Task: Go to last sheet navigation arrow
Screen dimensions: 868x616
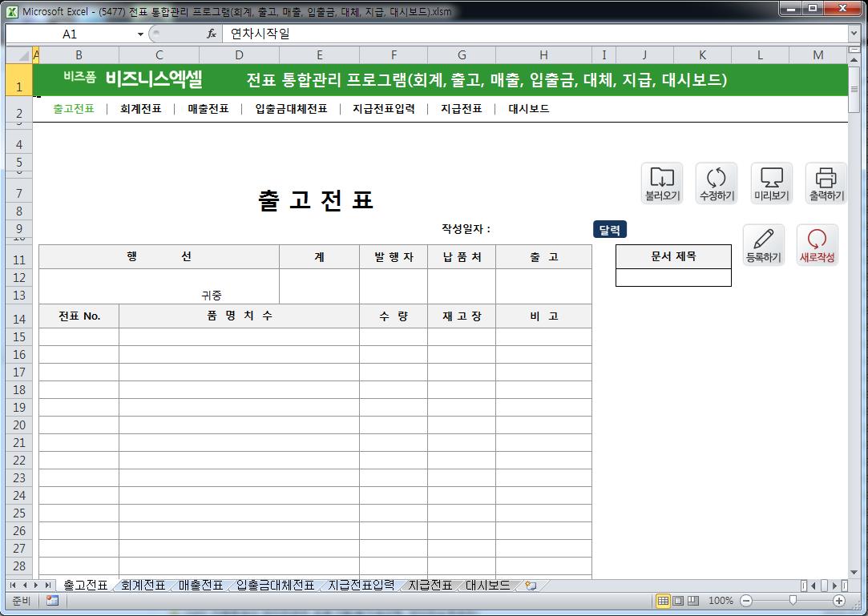Action: click(x=48, y=585)
